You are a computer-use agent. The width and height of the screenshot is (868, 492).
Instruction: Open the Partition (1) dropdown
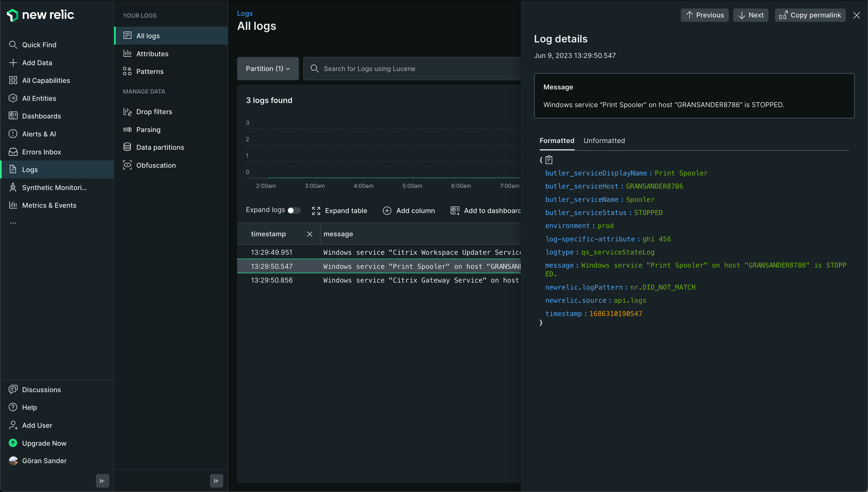point(267,69)
